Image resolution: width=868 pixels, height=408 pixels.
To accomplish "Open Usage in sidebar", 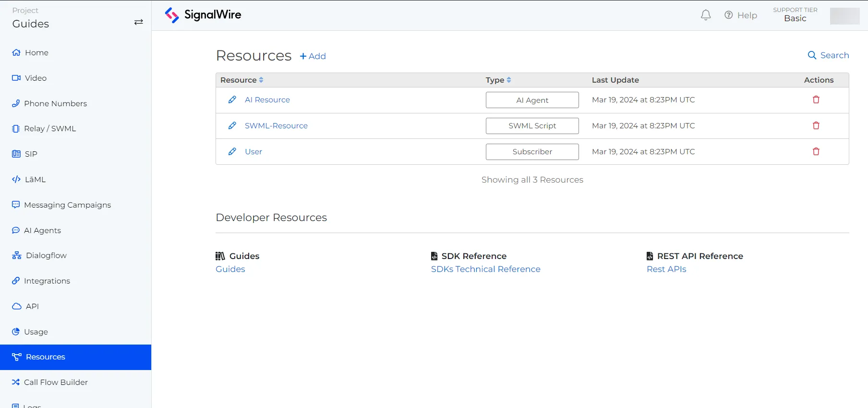I will pos(76,332).
